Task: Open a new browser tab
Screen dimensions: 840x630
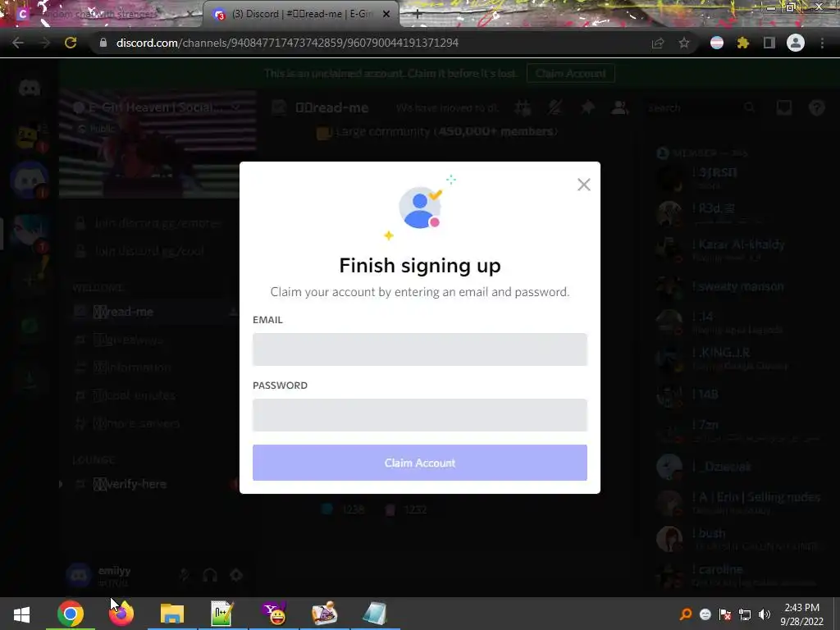Action: click(x=418, y=14)
